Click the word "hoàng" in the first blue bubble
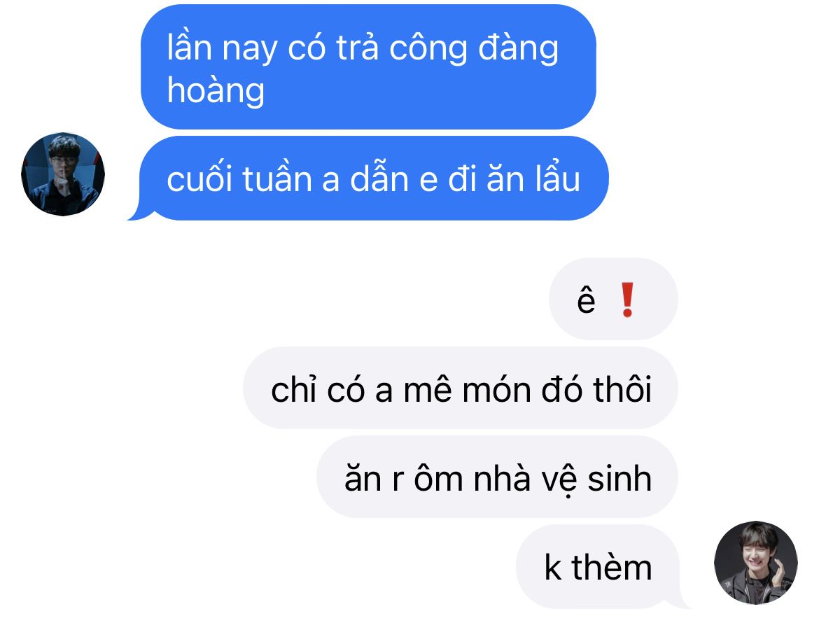Screen dimensions: 819x644 [x=216, y=90]
